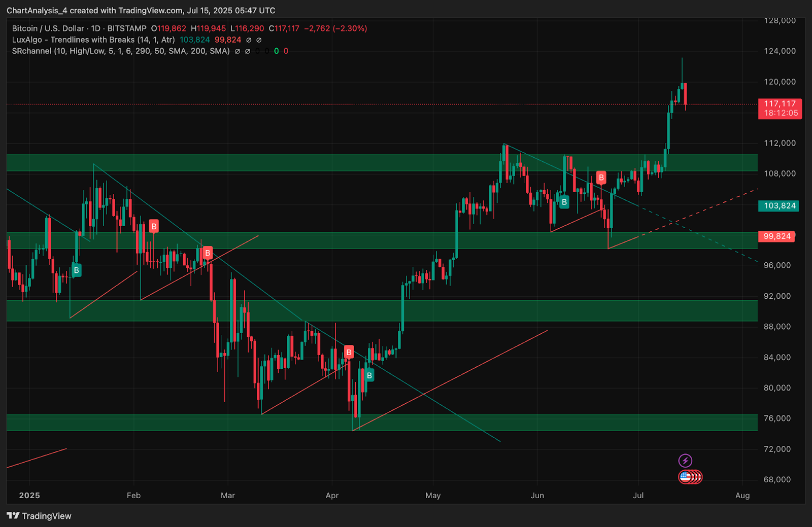Viewport: 812px width, 527px height.
Task: Select the green B marker in early June
Action: (564, 202)
